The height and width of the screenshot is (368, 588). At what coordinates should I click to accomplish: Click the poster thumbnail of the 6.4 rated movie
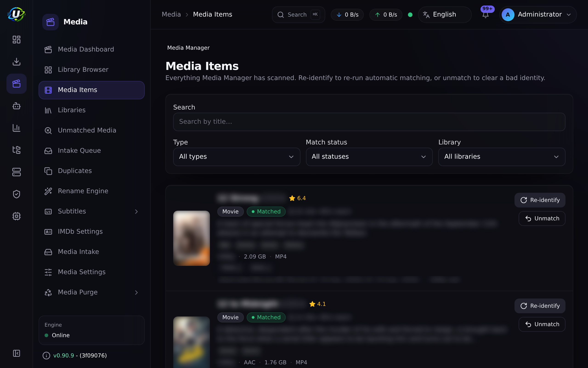coord(192,238)
